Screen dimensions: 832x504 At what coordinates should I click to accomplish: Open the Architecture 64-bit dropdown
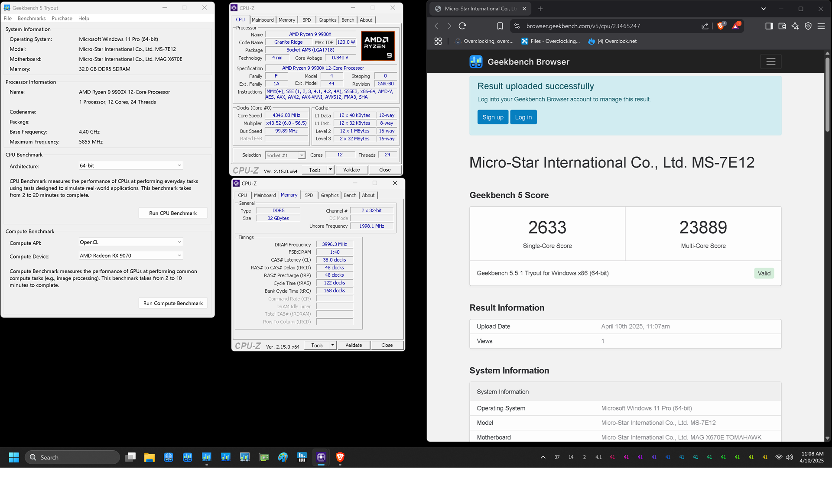(130, 165)
